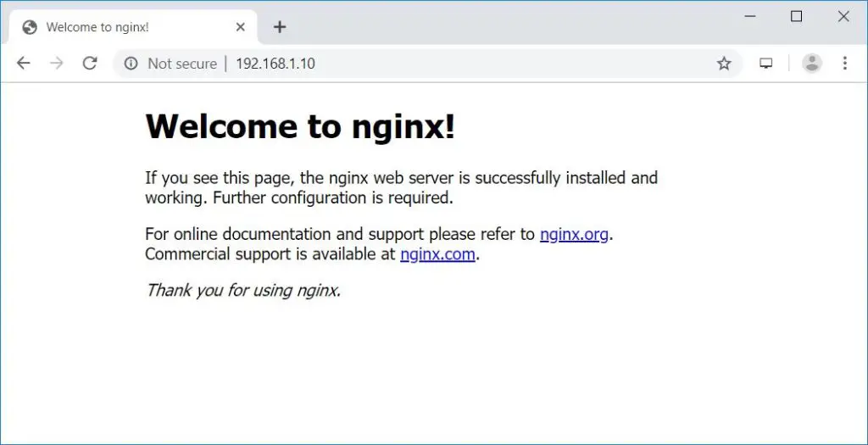Screen dimensions: 868x445
Task: Click the Welcome to nginx! page heading
Action: [300, 125]
